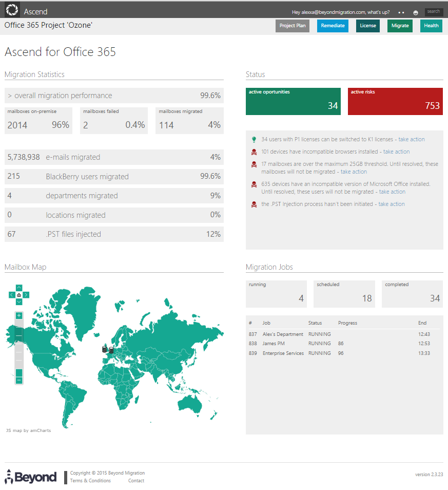Image resolution: width=448 pixels, height=490 pixels.
Task: Click the smiley face icon in header
Action: tap(416, 12)
